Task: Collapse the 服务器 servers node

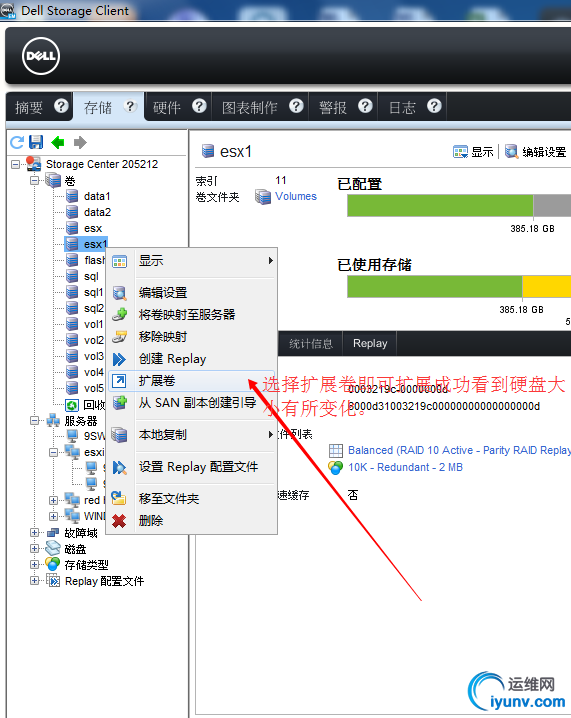Action: (34, 420)
